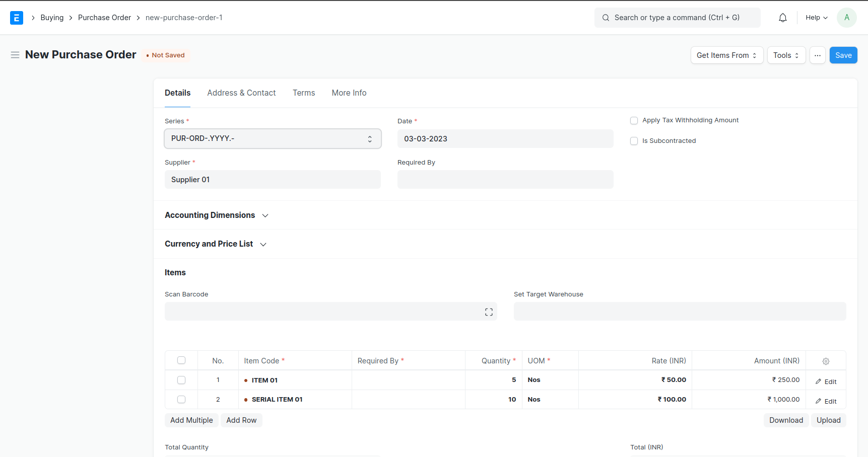Open more options with the ellipsis icon
This screenshot has width=868, height=457.
click(x=817, y=55)
